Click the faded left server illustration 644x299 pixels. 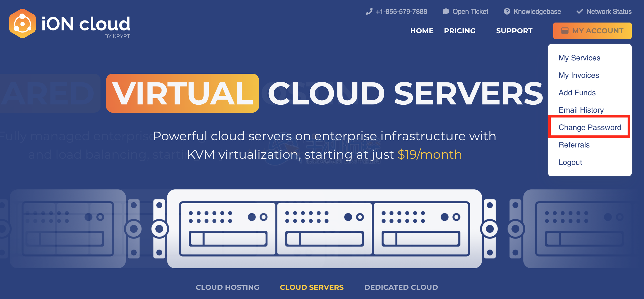68,229
